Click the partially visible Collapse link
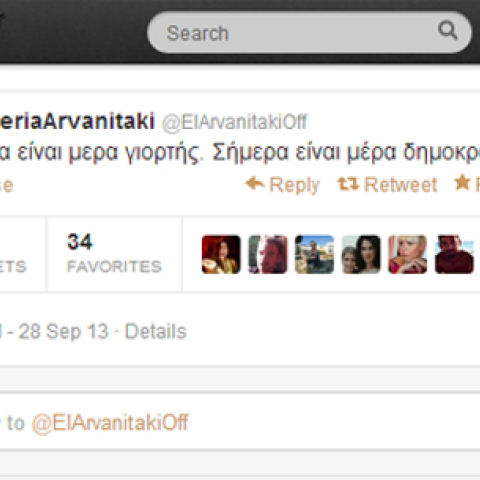 pyautogui.click(x=6, y=186)
